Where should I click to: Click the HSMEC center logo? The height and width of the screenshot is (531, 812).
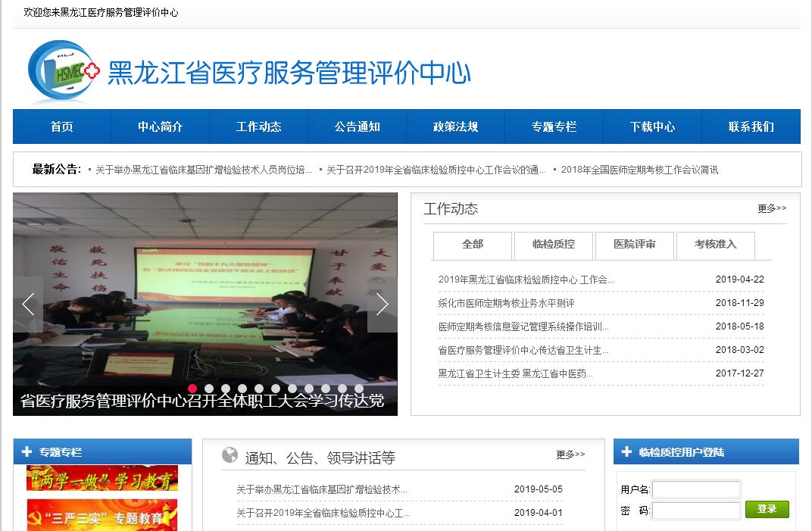point(63,72)
